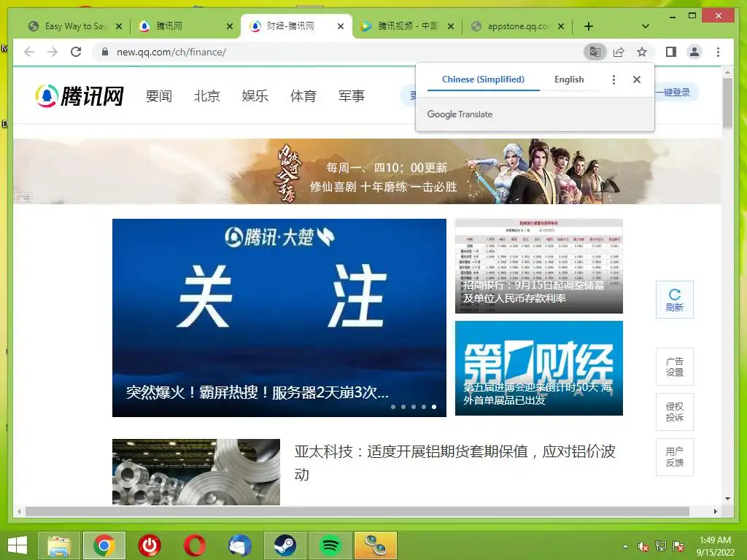747x560 pixels.
Task: Select the first carousel dot
Action: click(393, 407)
